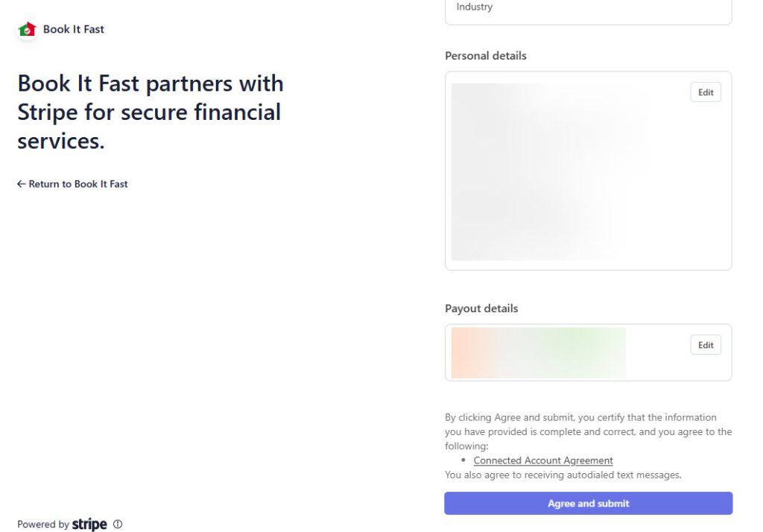The width and height of the screenshot is (763, 532).
Task: Click the Payout details heading
Action: (x=481, y=308)
